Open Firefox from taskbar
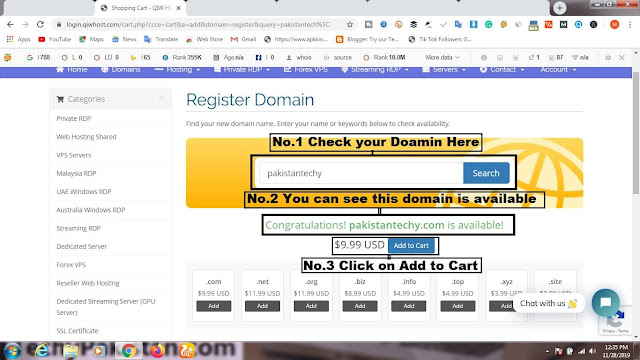640x360 pixels. 157,351
